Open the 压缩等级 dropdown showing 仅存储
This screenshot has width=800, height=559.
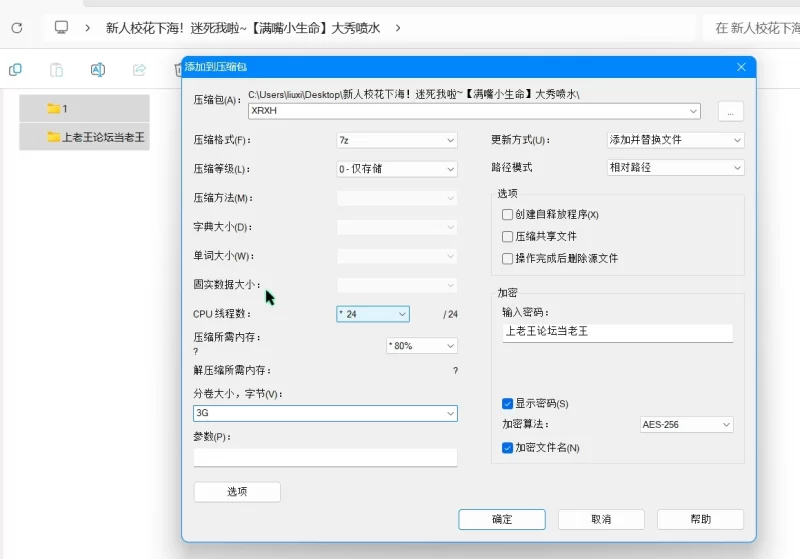(396, 169)
